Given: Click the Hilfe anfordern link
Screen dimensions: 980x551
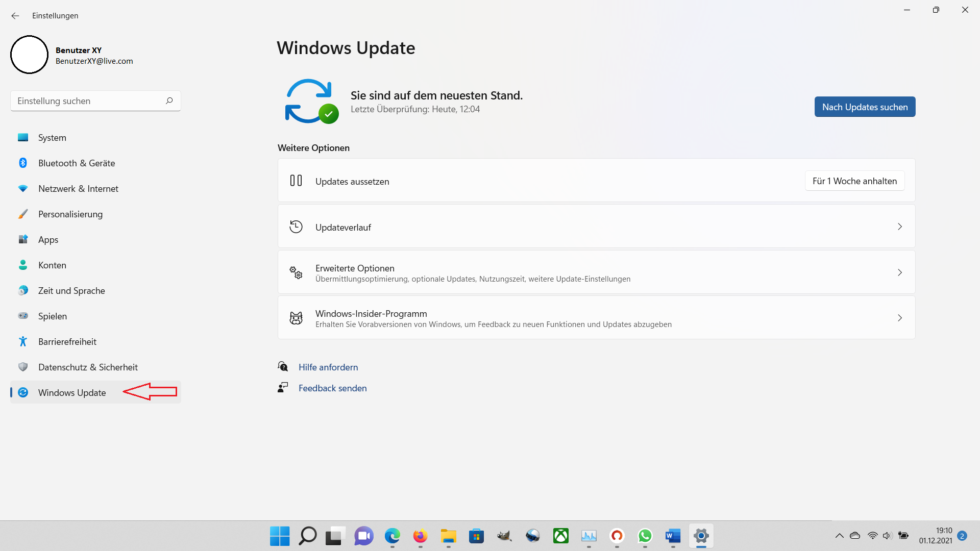Looking at the screenshot, I should click(328, 367).
